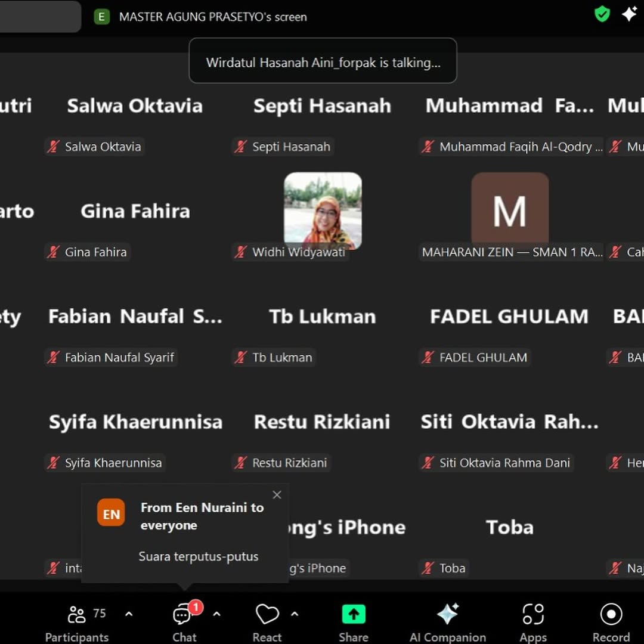
Task: Start recording with Record icon
Action: click(611, 614)
